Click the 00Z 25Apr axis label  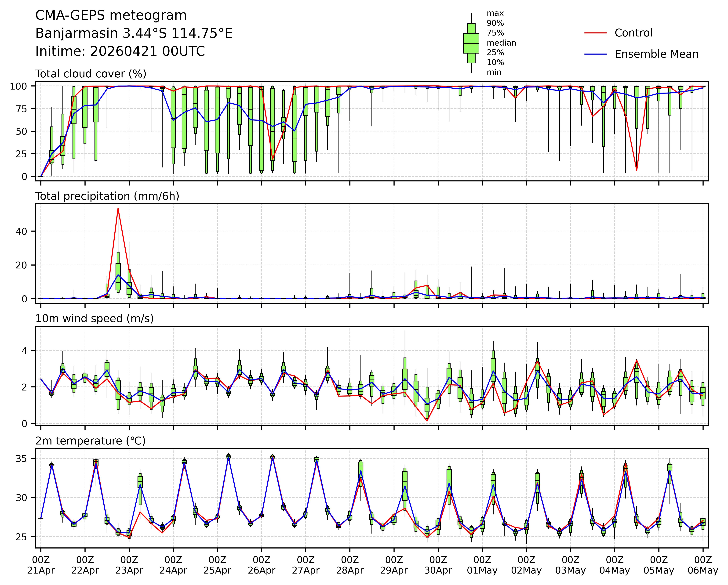[217, 565]
